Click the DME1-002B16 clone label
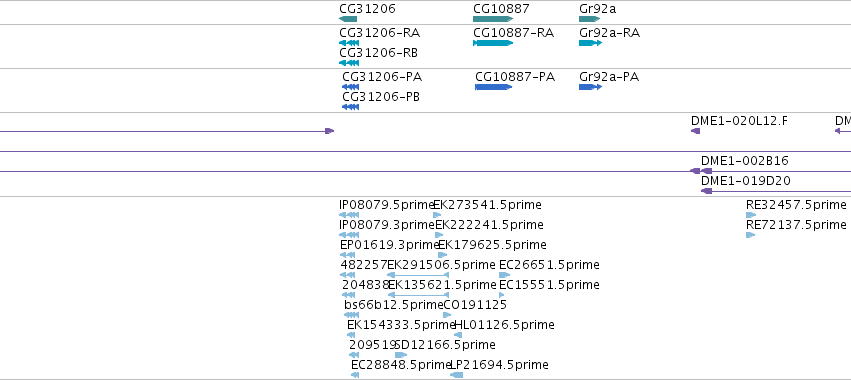The width and height of the screenshot is (851, 380). click(745, 161)
